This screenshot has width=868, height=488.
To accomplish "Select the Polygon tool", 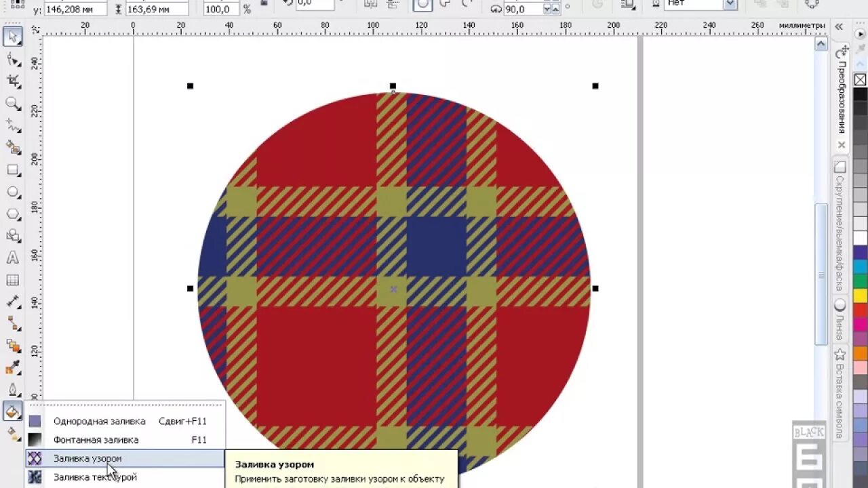I will click(12, 213).
